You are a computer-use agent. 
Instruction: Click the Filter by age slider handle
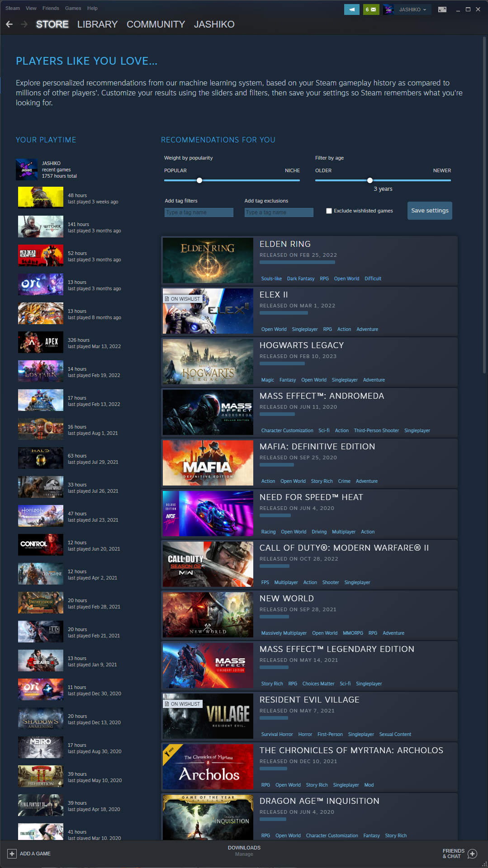[x=370, y=180]
